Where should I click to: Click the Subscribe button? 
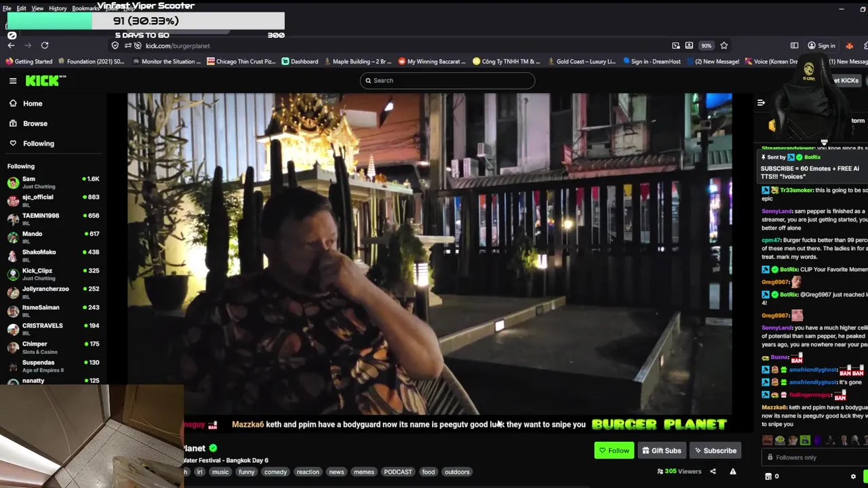click(x=715, y=451)
